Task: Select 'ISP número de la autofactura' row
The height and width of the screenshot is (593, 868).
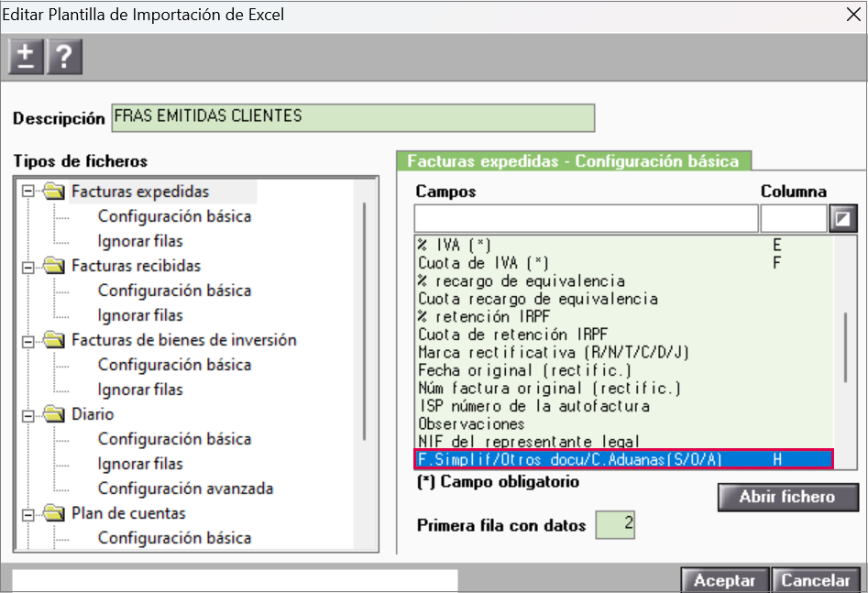Action: click(x=624, y=406)
